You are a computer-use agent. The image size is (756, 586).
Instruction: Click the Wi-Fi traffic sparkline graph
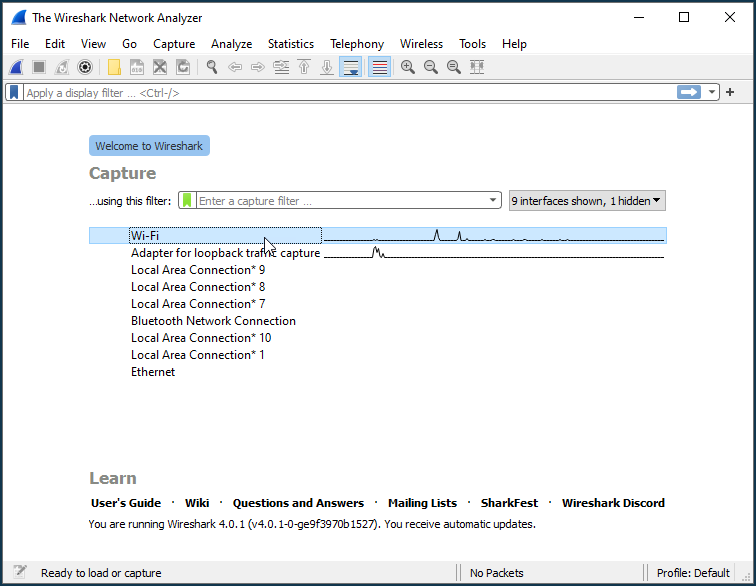point(494,235)
